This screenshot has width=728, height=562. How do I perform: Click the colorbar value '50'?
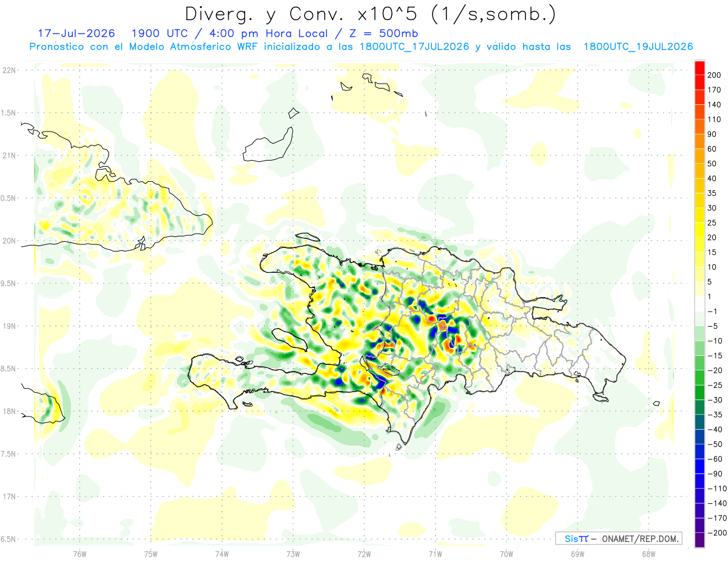[712, 163]
